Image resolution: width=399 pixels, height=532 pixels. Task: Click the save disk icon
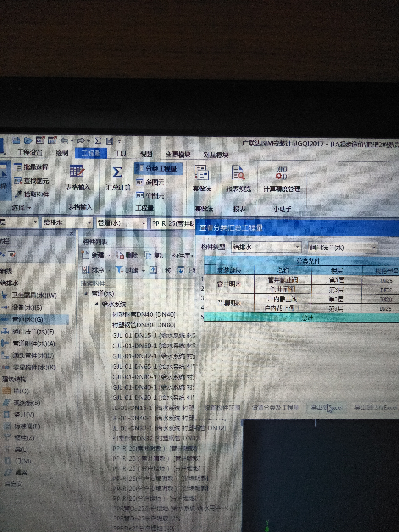pyautogui.click(x=110, y=141)
